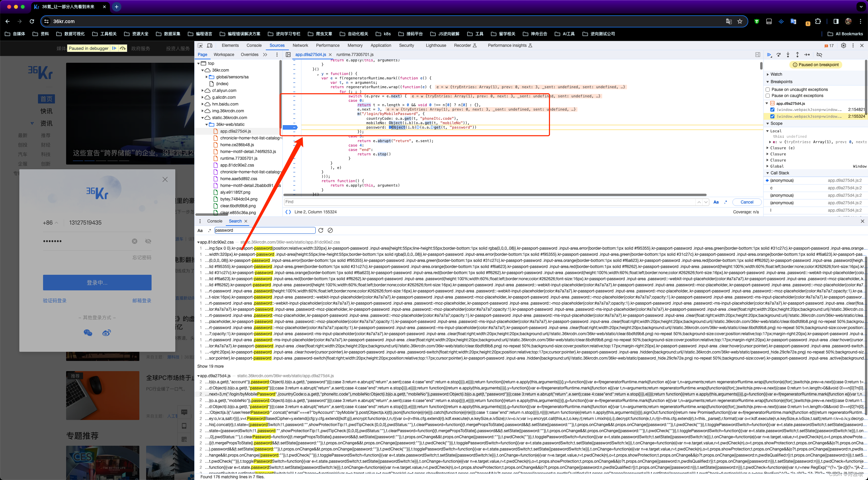The width and height of the screenshot is (868, 480).
Task: Enable Pause on caught exceptions
Action: point(768,96)
